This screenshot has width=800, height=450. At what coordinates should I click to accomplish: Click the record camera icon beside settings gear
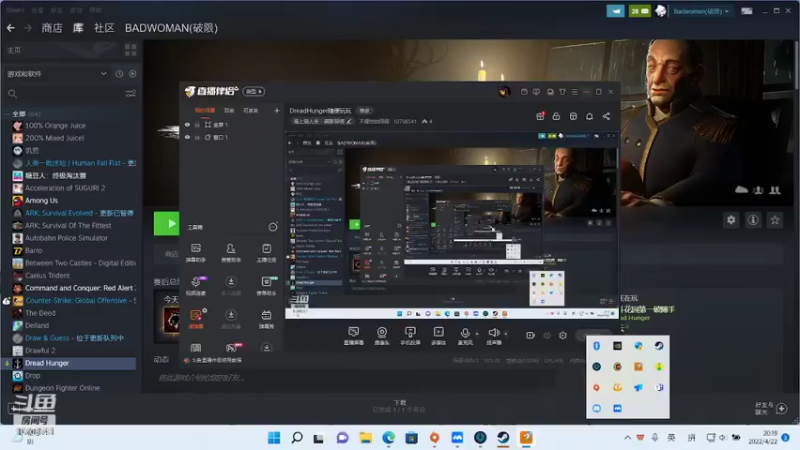(531, 335)
